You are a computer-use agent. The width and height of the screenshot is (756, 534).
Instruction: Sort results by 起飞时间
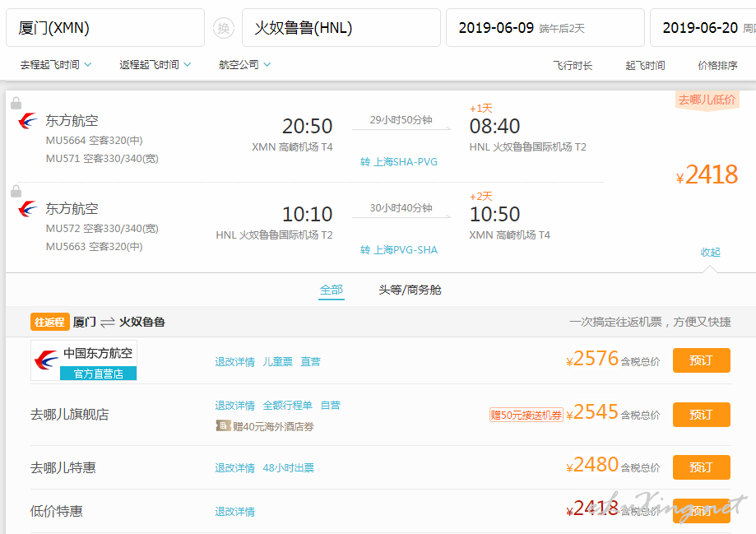[x=645, y=66]
